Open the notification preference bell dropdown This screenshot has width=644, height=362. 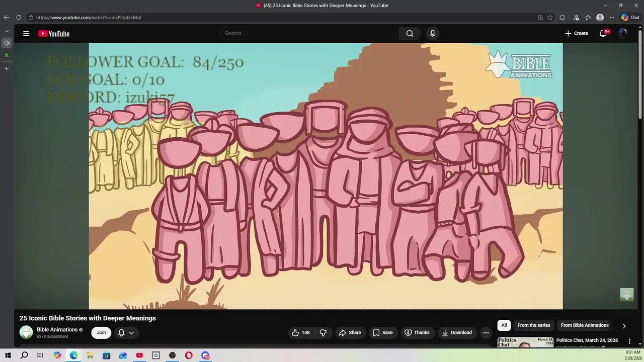point(126,332)
